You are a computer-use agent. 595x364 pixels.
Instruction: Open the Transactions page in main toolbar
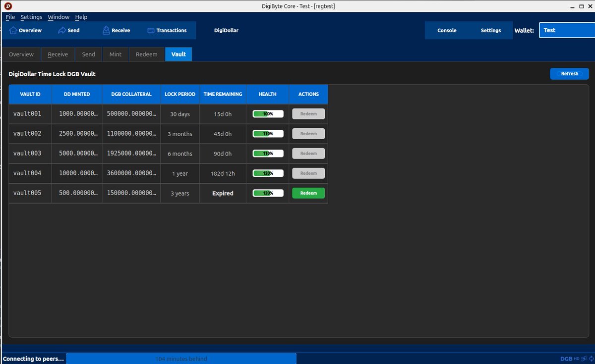point(167,30)
